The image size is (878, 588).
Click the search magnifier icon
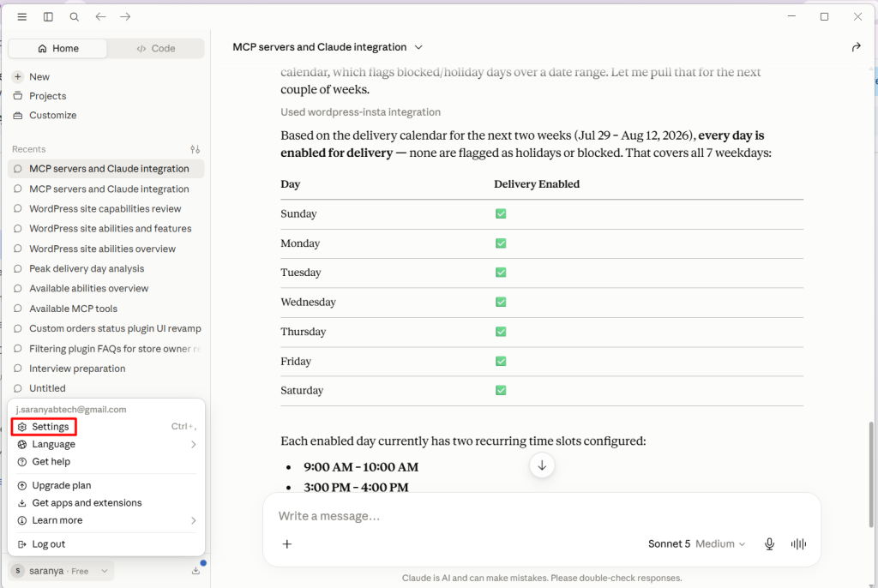click(x=74, y=17)
